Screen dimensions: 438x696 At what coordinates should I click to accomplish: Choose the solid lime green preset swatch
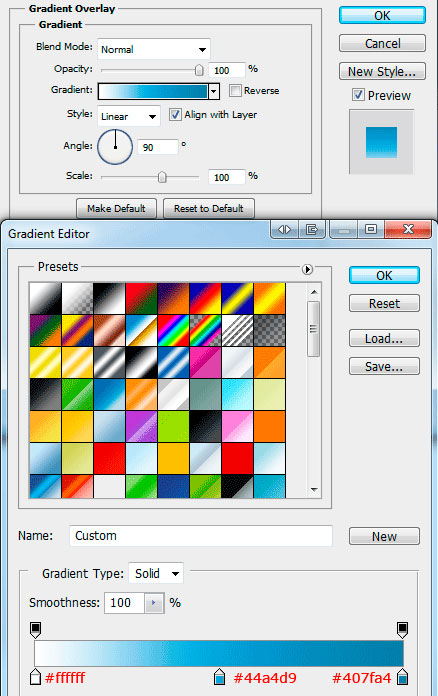[174, 427]
